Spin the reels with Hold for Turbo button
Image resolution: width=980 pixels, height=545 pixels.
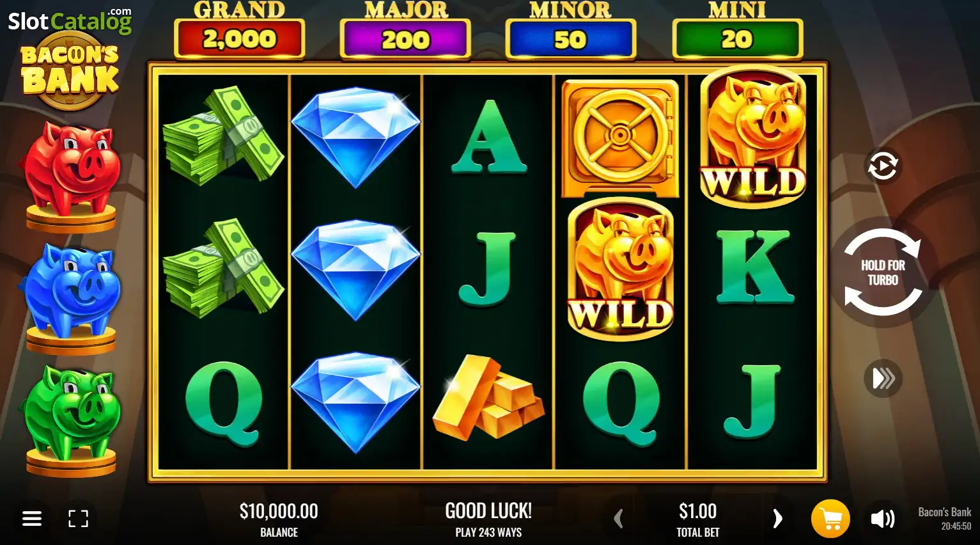[883, 272]
